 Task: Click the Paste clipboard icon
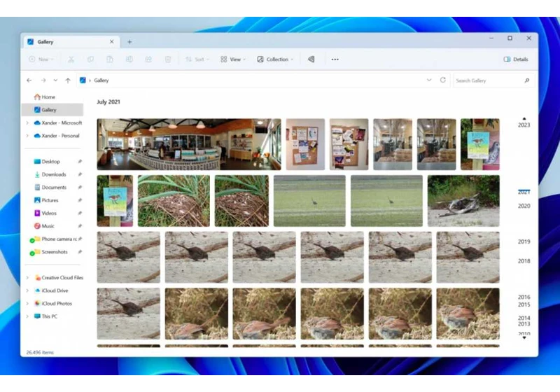pos(110,59)
